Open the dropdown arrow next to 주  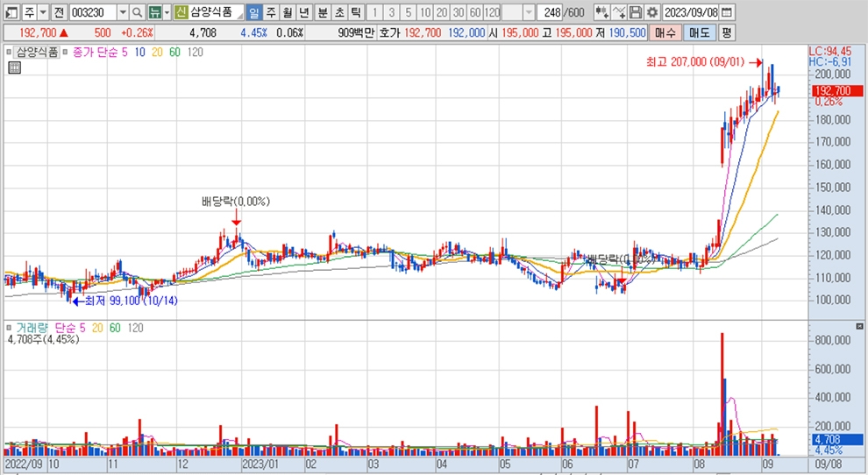click(x=42, y=12)
